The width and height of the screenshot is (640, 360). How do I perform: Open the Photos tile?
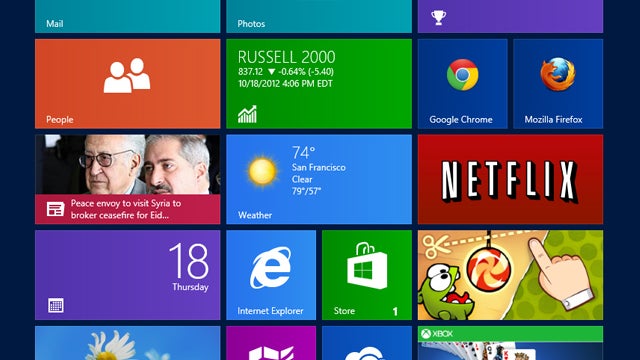point(319,16)
